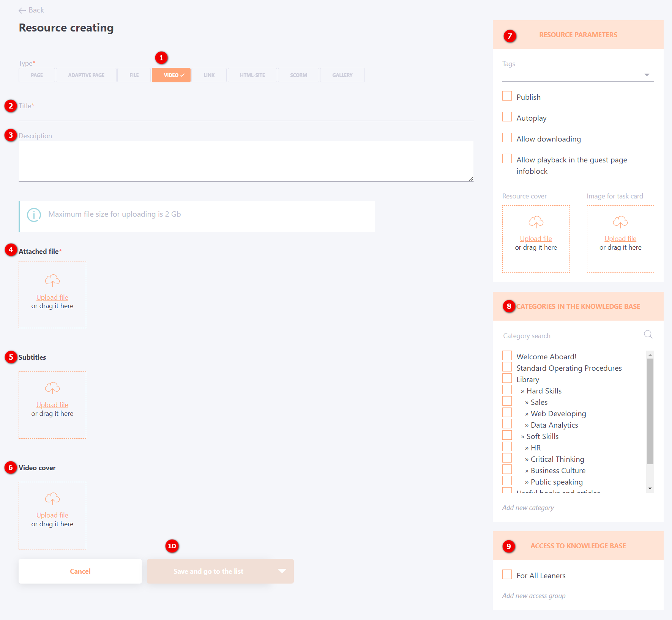Click the cloud upload icon under Video cover
This screenshot has height=620, width=672.
point(52,499)
